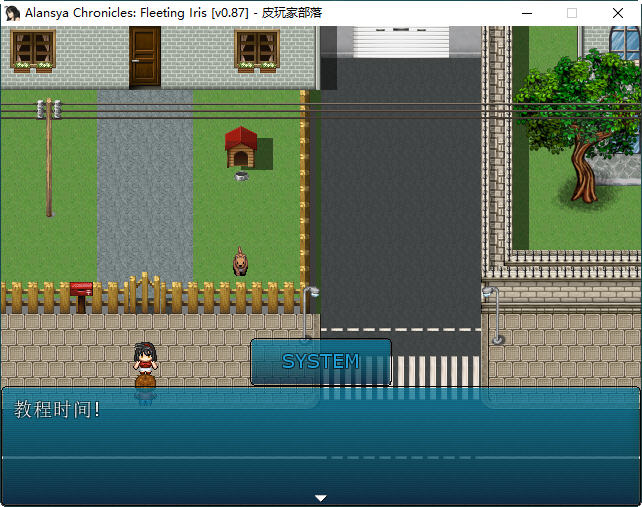Click the red doghouse in the yard
The image size is (642, 507).
[240, 147]
